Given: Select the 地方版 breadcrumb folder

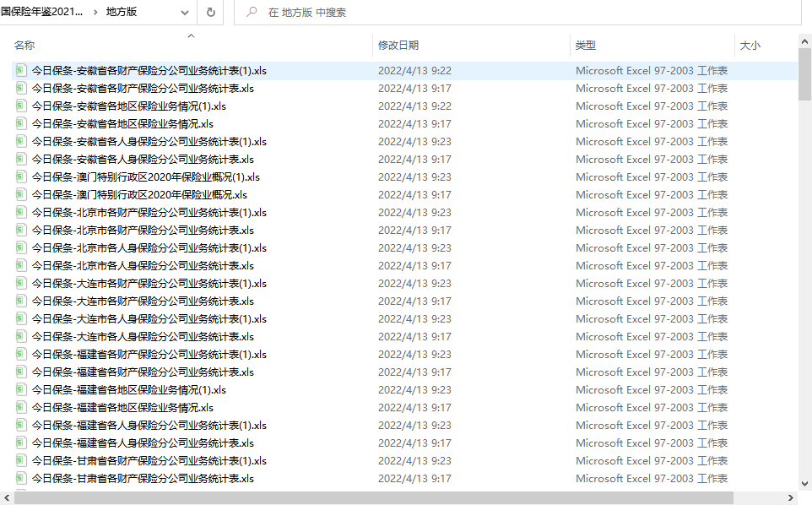Looking at the screenshot, I should tap(122, 11).
